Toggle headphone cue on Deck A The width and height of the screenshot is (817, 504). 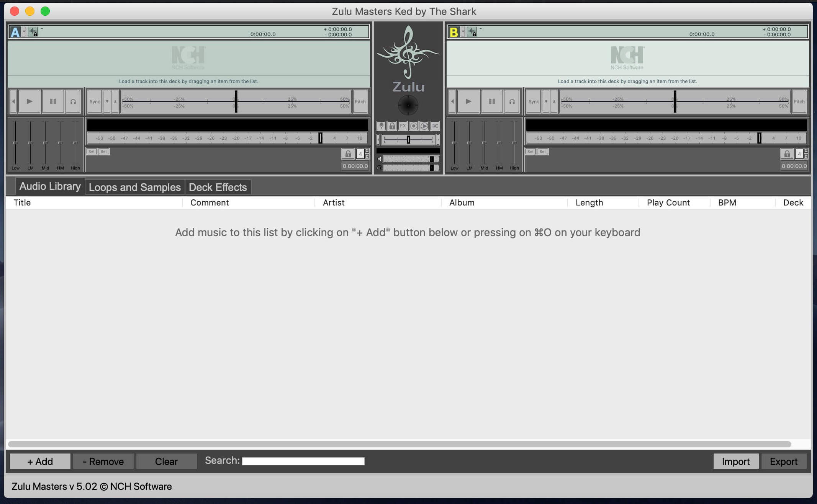click(x=73, y=101)
